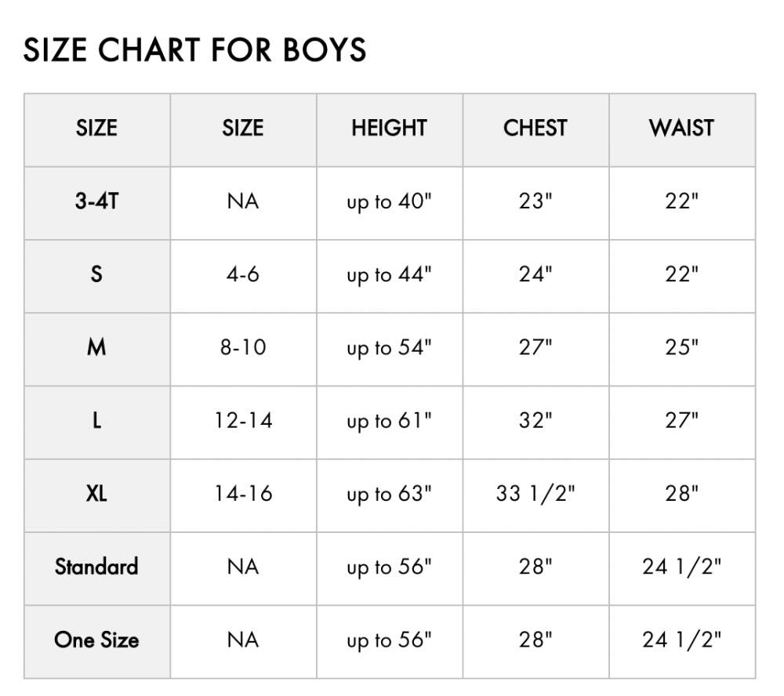Click the 32" chest cell
The height and width of the screenshot is (696, 784).
click(x=535, y=420)
